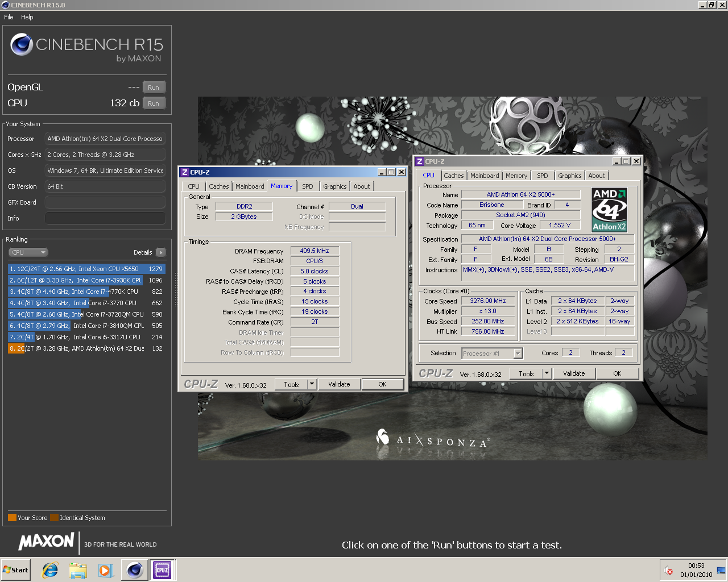Screen dimensions: 728x582
Task: Click the Processor field in Your System
Action: pyautogui.click(x=105, y=139)
